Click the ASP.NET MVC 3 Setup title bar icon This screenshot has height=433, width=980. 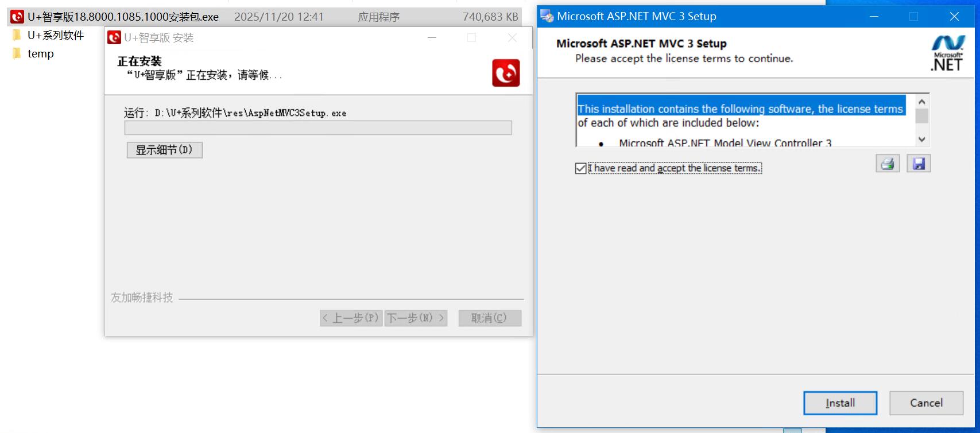547,16
